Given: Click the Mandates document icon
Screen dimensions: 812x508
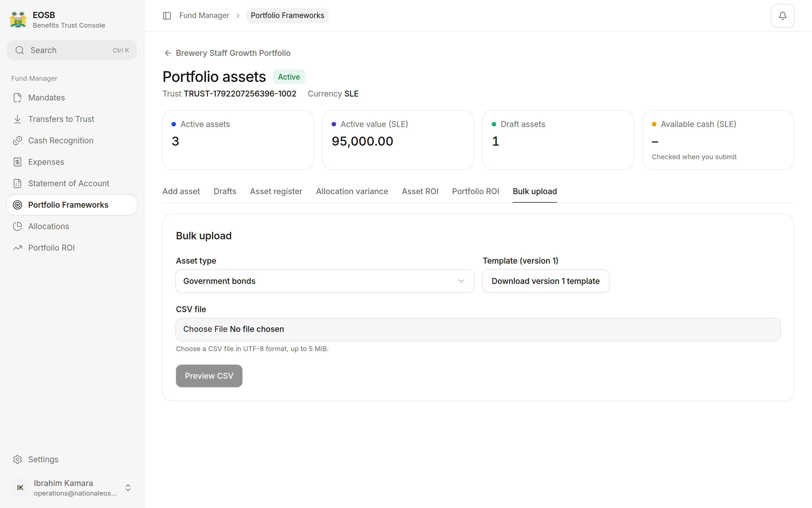Looking at the screenshot, I should [17, 98].
